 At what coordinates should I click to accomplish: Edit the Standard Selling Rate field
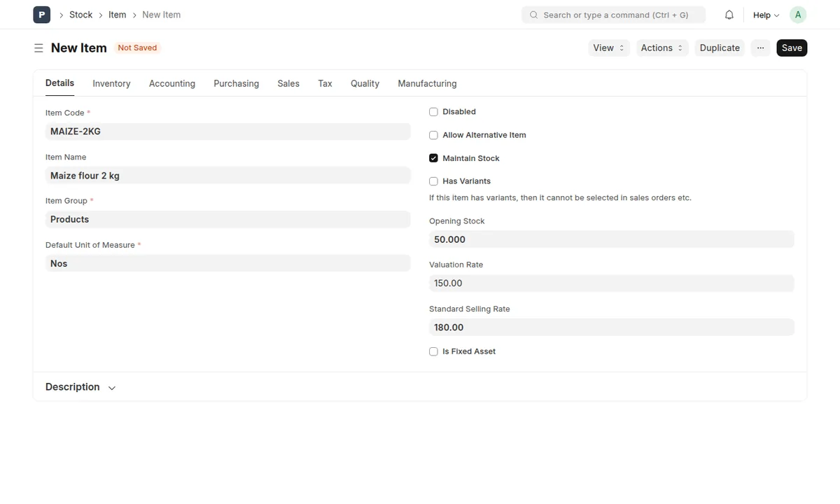click(x=612, y=328)
